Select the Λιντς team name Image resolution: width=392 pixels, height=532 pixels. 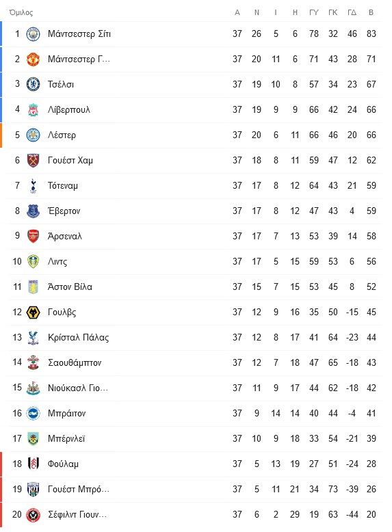pyautogui.click(x=57, y=262)
